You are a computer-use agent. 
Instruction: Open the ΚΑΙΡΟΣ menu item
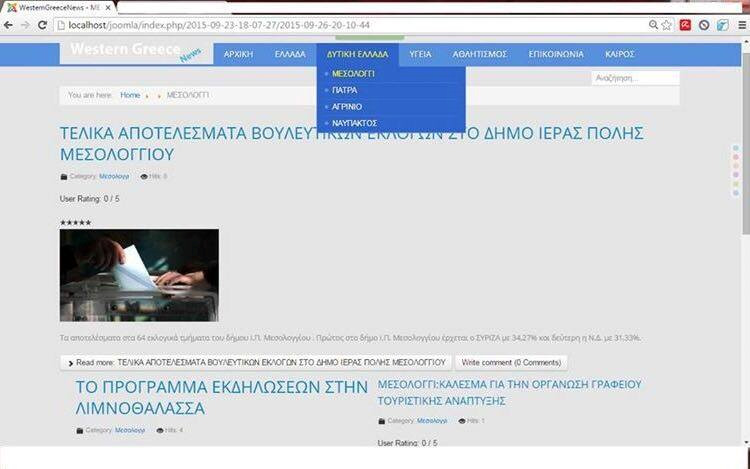(619, 55)
